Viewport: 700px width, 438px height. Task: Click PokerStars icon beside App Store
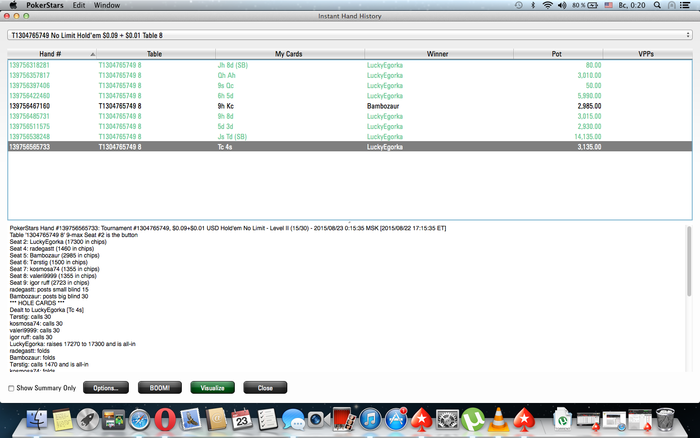coord(421,420)
